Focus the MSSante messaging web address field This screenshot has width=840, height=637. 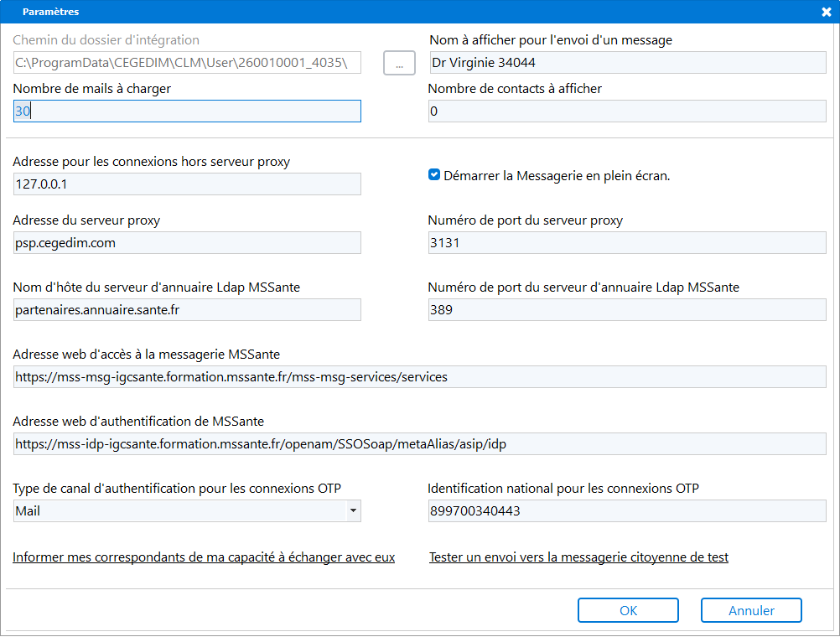(x=419, y=376)
